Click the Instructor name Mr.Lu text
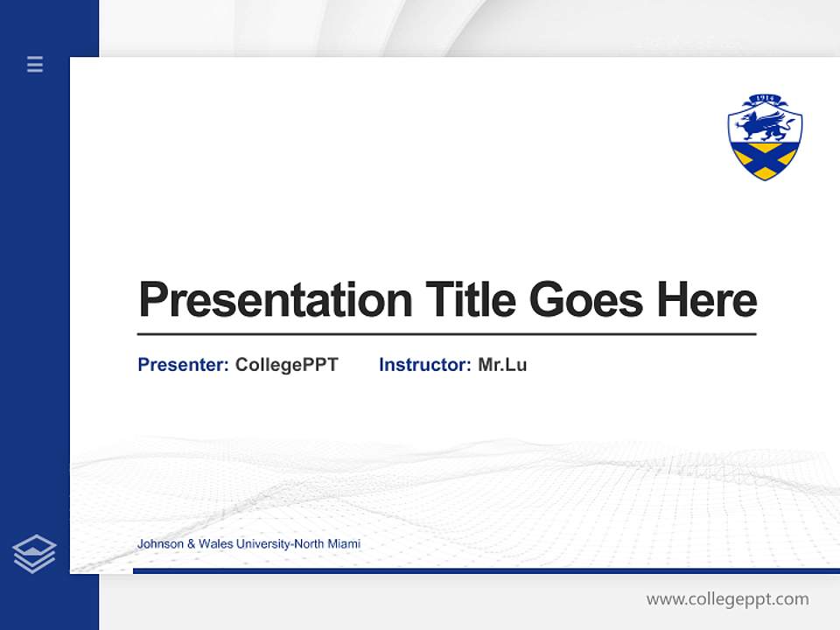This screenshot has height=630, width=840. tap(502, 365)
